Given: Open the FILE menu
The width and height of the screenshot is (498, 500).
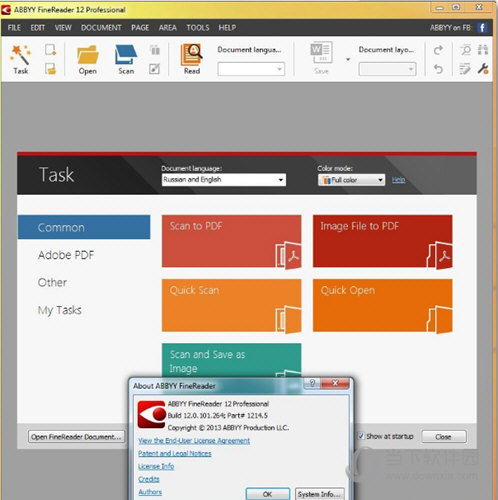Looking at the screenshot, I should pos(14,28).
